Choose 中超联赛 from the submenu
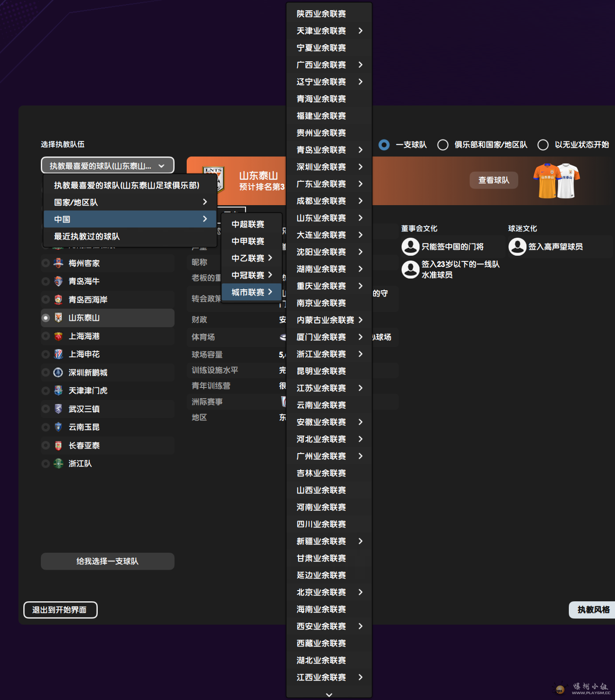 click(x=251, y=224)
